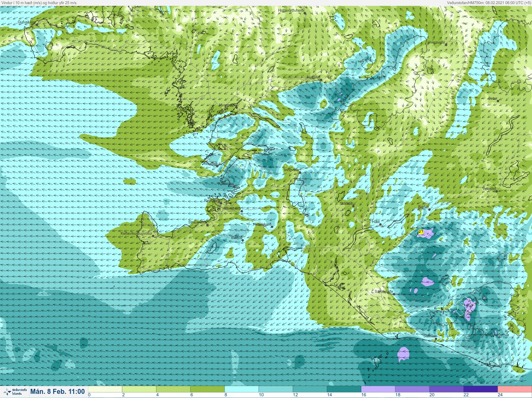
Task: Pick the 16–18 m/s light purple swatch
Action: pyautogui.click(x=378, y=389)
